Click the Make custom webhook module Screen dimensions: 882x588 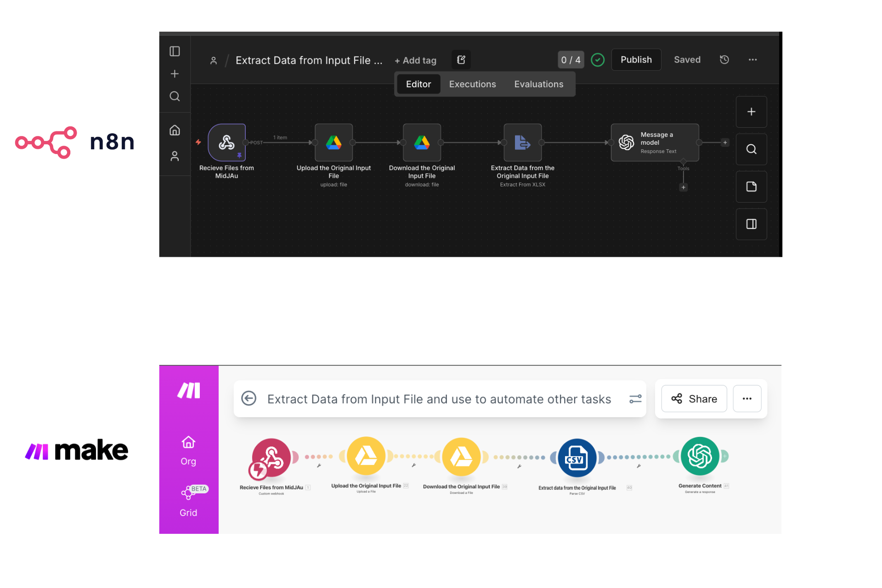[x=271, y=458]
